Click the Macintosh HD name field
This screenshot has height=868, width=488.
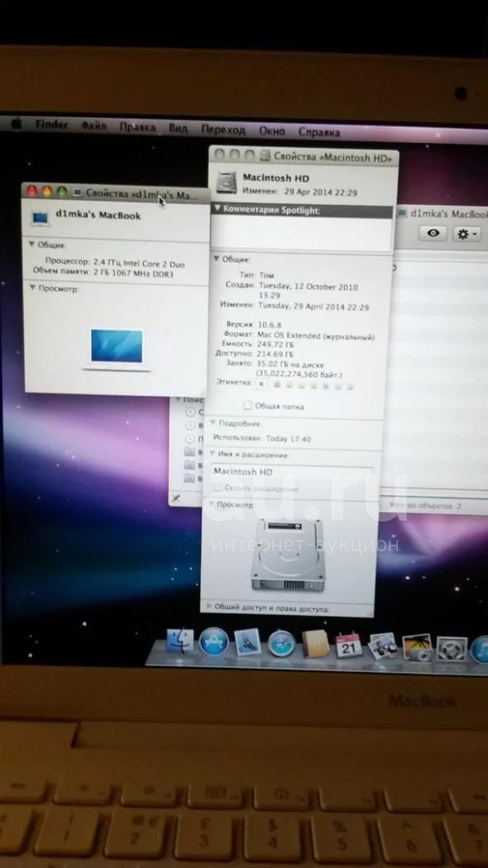point(292,472)
